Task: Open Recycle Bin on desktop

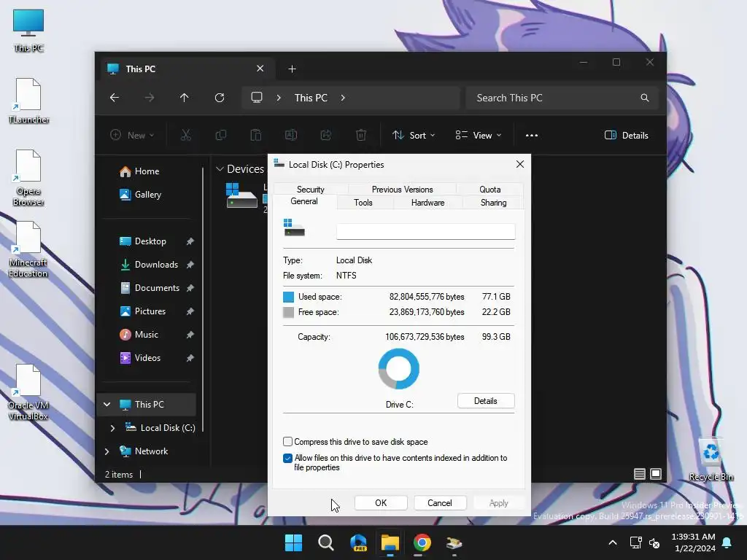Action: (711, 459)
